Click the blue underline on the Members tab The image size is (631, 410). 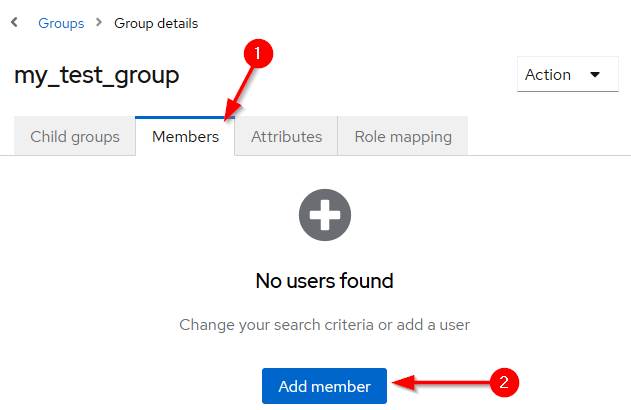(185, 117)
